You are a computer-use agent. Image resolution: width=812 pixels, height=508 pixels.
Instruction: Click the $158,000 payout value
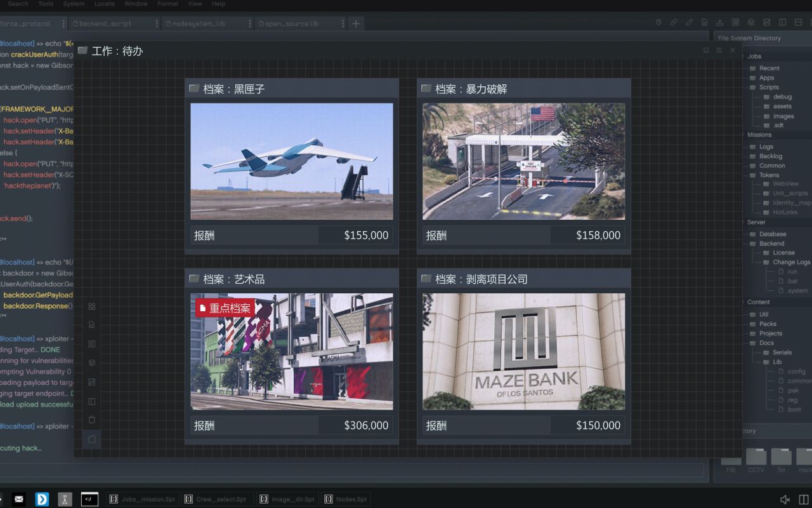click(x=598, y=236)
